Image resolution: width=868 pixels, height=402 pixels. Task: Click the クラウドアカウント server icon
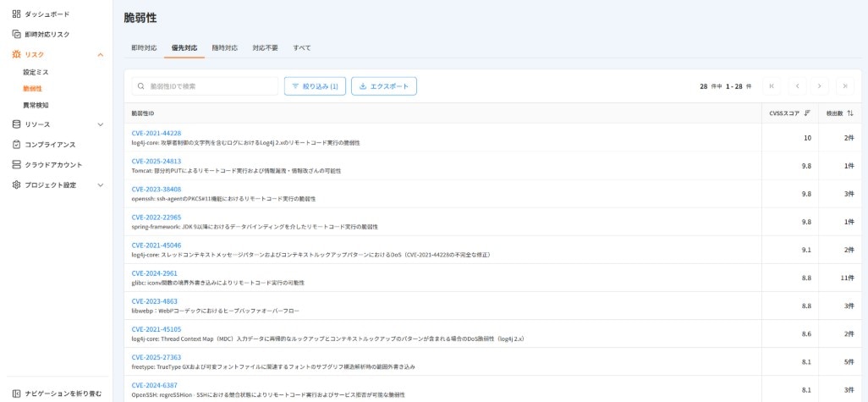coord(16,165)
